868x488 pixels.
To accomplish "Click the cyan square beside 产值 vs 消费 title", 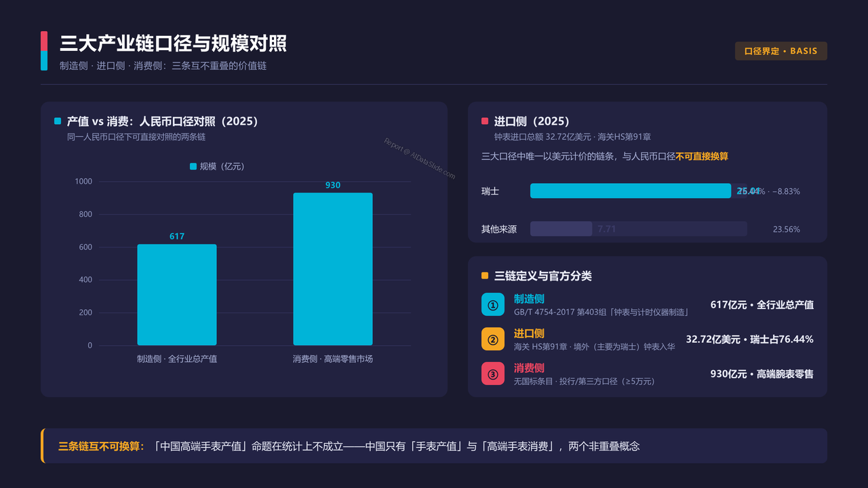I will [58, 121].
